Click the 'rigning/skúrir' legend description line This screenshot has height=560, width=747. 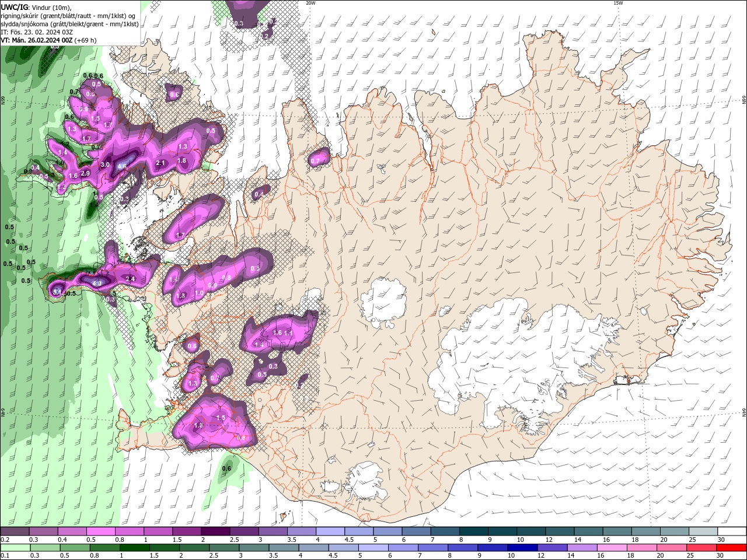[68, 16]
